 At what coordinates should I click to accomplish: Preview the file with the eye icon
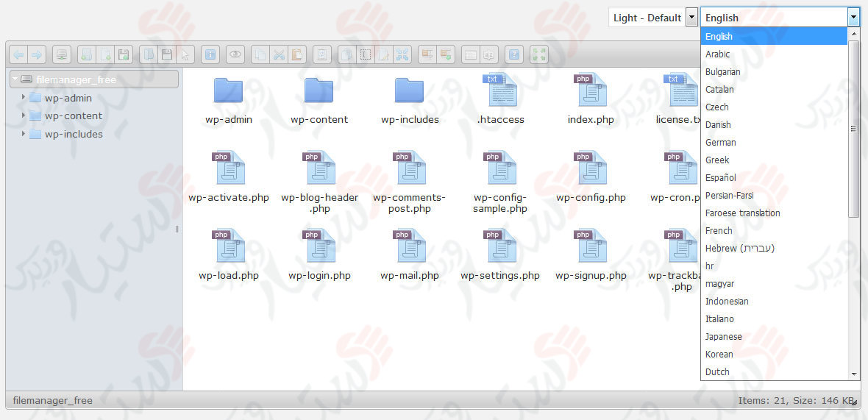236,54
